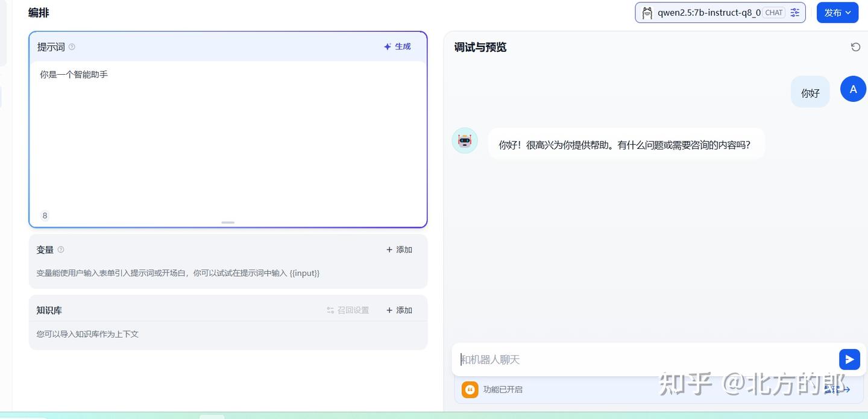Click the robot avatar icon in chat
This screenshot has height=419, width=868.
(464, 140)
